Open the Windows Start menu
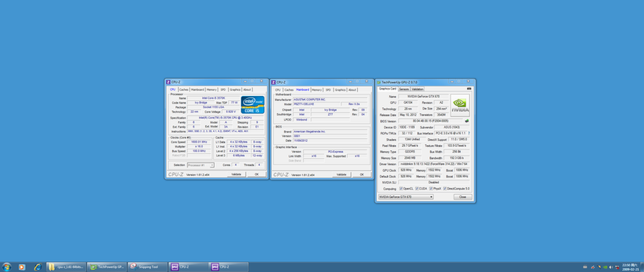 point(6,267)
